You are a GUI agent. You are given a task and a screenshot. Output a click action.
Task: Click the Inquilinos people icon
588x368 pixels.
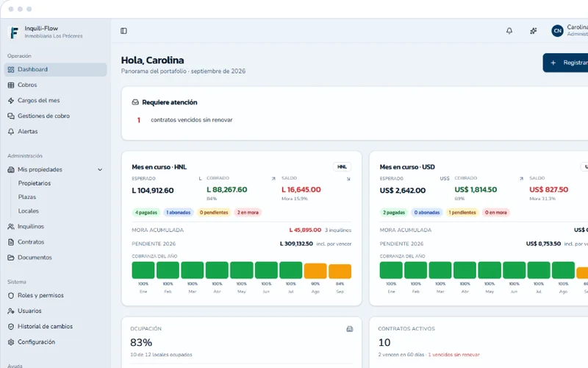(11, 227)
